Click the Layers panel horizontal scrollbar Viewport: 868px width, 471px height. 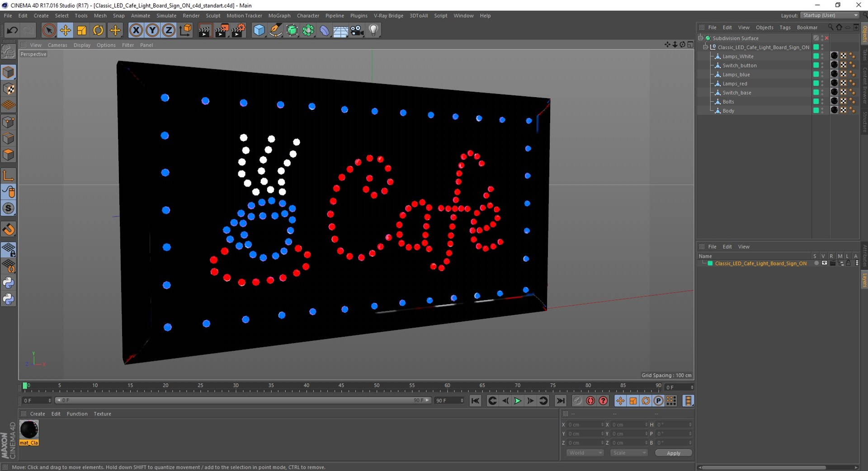763,467
